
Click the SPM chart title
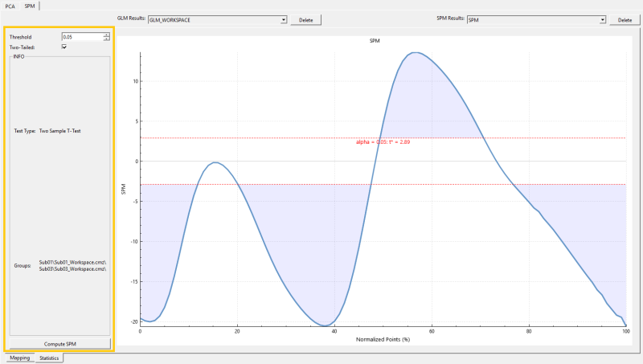[375, 41]
